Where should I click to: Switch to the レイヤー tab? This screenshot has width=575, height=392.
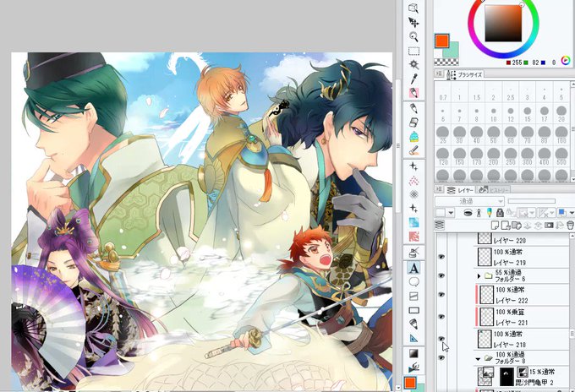tap(460, 190)
